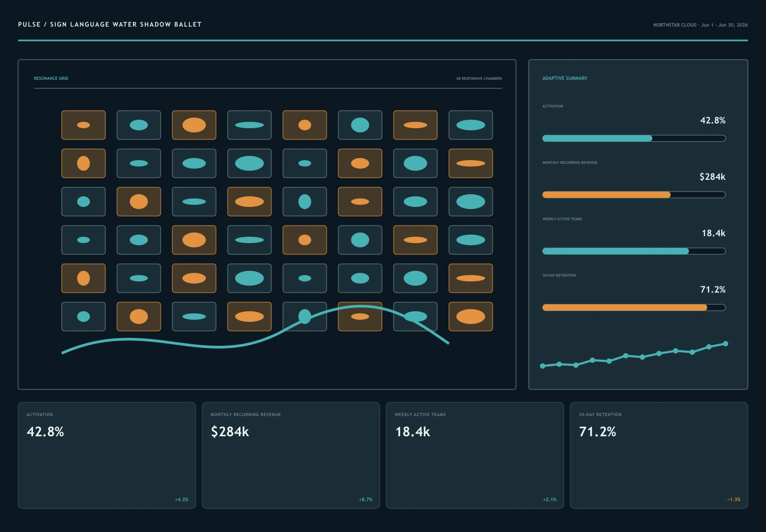Click the first point of the summary sparkline
The image size is (766, 532).
pyautogui.click(x=543, y=366)
